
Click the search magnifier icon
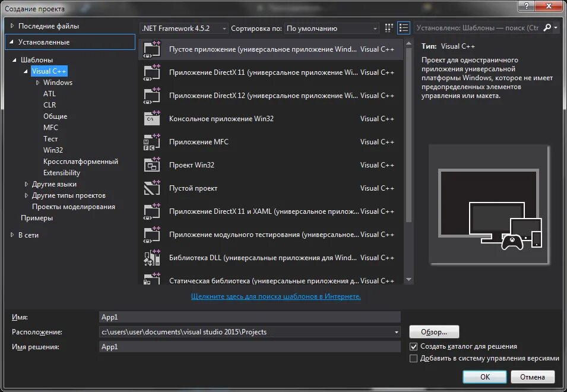click(x=547, y=27)
